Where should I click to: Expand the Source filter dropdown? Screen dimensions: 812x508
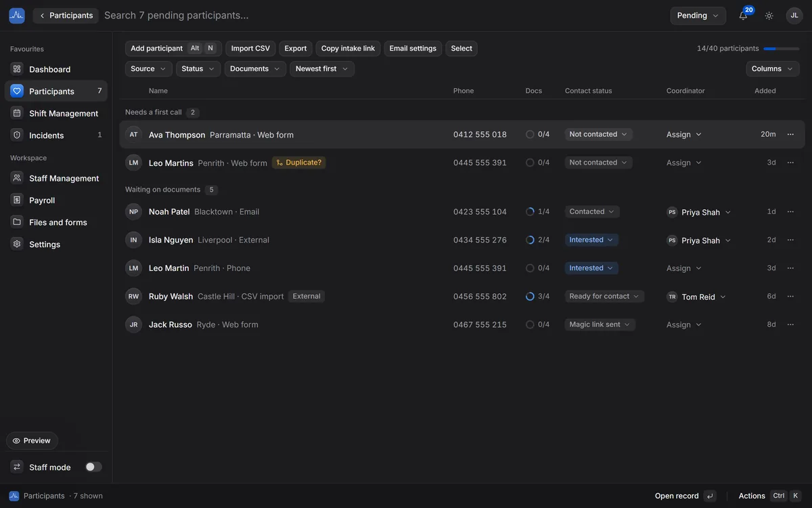tap(149, 68)
